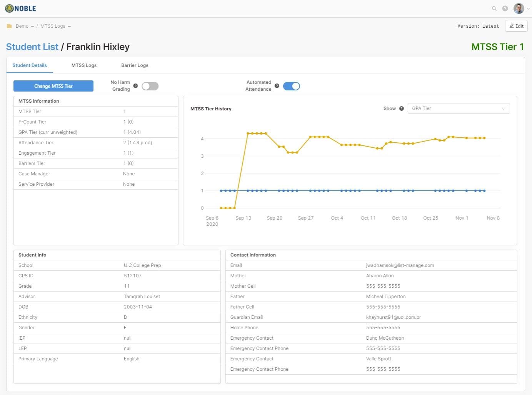This screenshot has width=532, height=395.
Task: Open the user profile avatar
Action: pos(519,8)
